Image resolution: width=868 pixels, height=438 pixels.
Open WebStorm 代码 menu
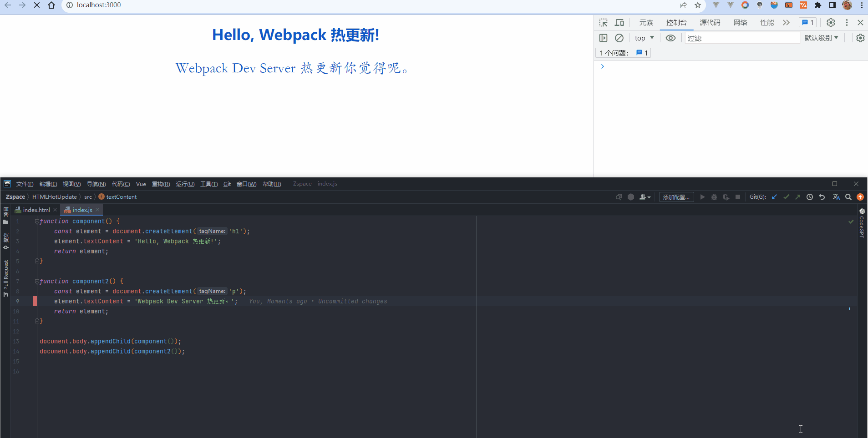[x=121, y=184]
